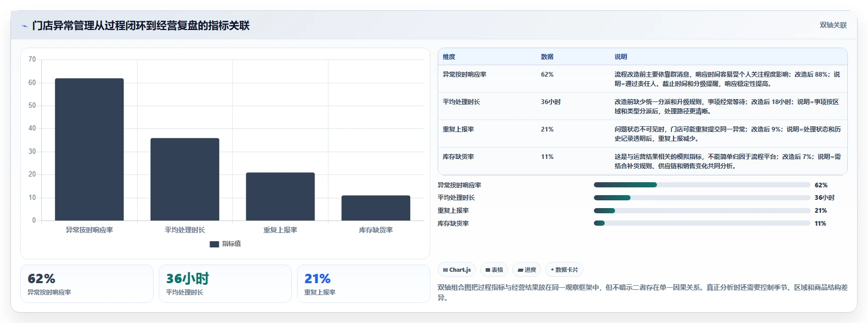The height and width of the screenshot is (323, 868).
Task: Click the 36小时 value in the table
Action: coord(551,102)
